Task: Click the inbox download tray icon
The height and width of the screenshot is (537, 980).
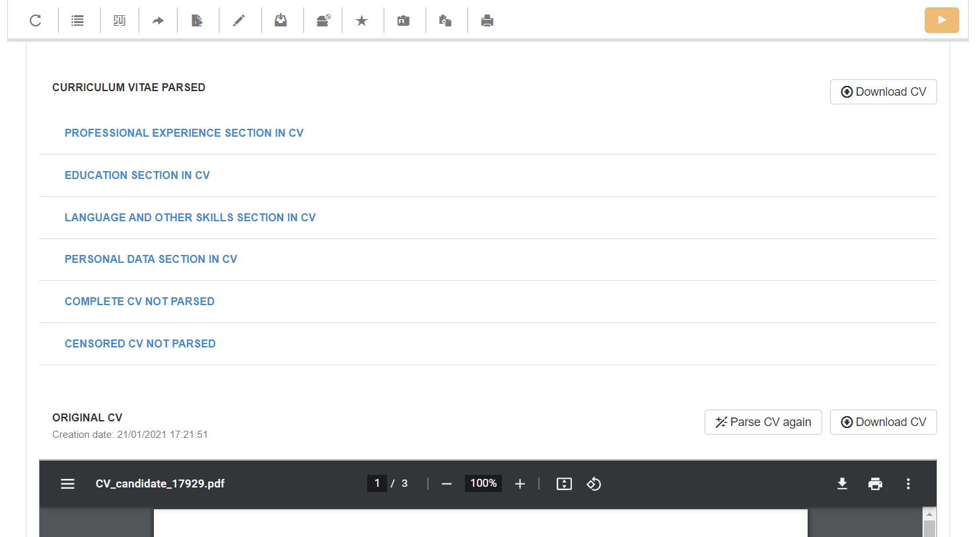Action: click(281, 20)
